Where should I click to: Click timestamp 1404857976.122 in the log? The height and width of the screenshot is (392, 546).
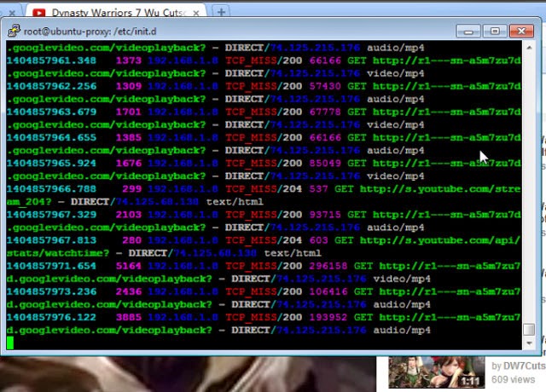(x=51, y=317)
